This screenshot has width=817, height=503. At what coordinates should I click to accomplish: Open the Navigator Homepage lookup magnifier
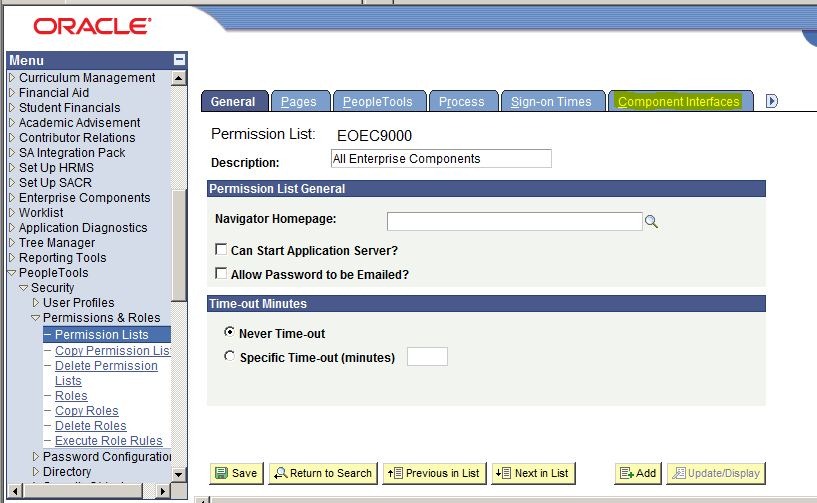[x=651, y=222]
